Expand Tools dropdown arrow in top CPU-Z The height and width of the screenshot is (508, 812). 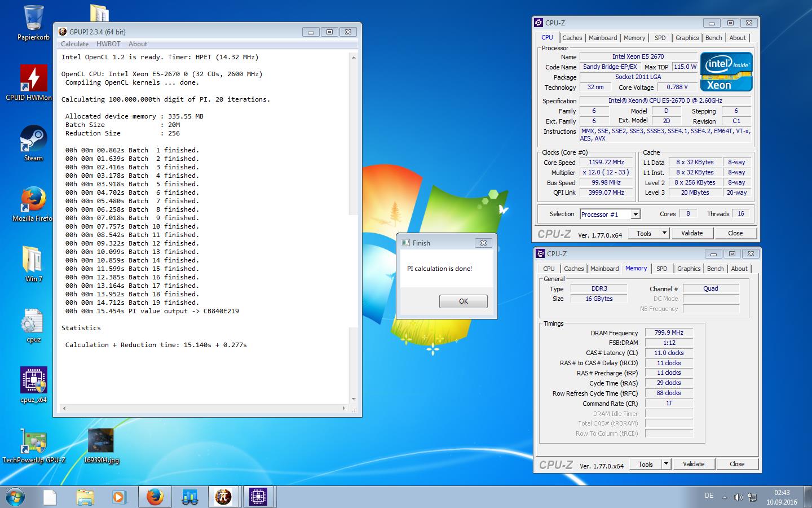pos(664,234)
